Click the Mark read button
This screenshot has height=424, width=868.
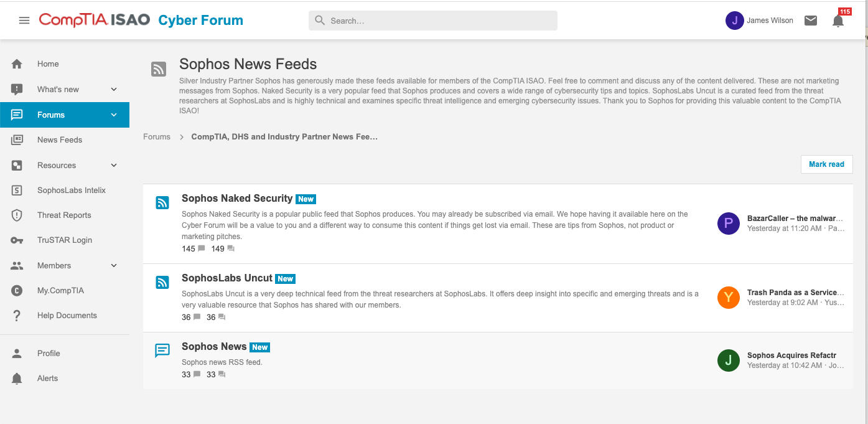point(826,164)
